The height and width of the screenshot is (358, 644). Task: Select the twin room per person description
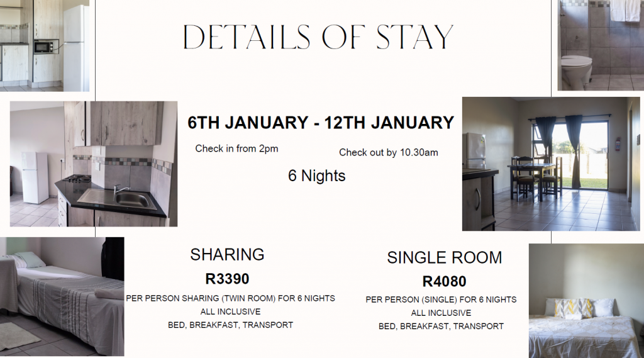(230, 298)
